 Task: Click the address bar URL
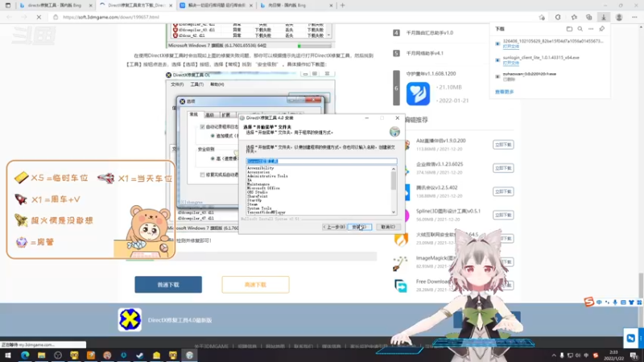pos(111,17)
